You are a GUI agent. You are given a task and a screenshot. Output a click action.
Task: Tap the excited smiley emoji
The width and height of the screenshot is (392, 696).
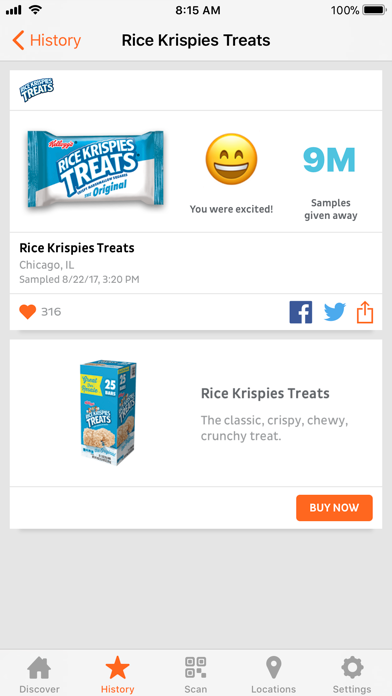point(231,159)
